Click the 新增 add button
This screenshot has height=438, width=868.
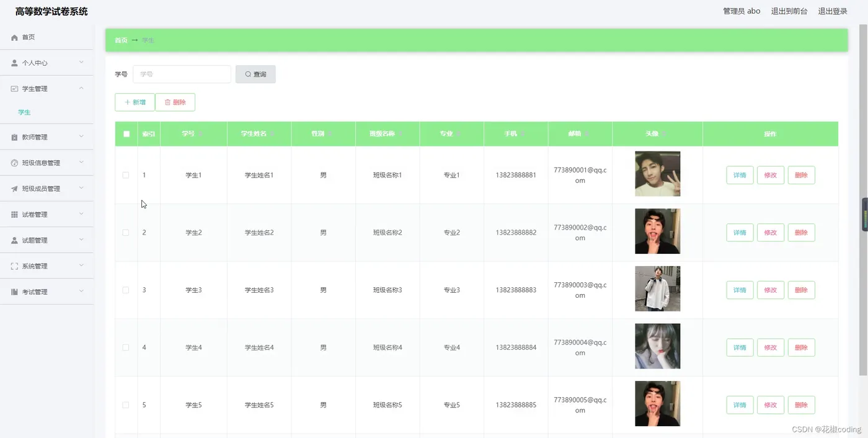(x=135, y=102)
